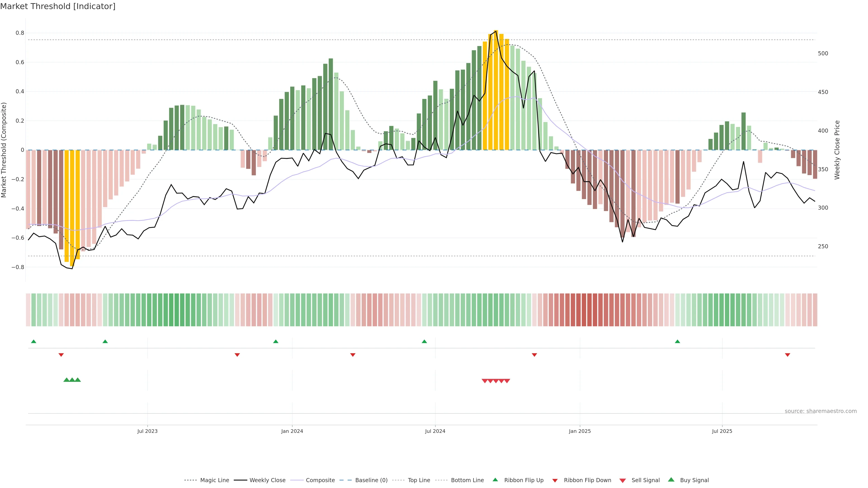The height and width of the screenshot is (488, 868).
Task: Click the middle green Buy Signal triangle
Action: coord(72,380)
